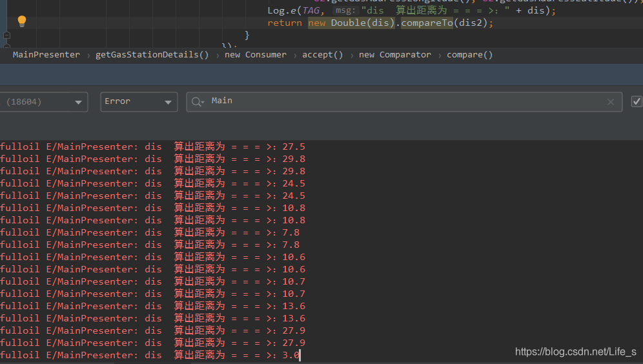Viewport: 643px width, 364px height.
Task: Click the last log line value 3.0
Action: click(x=291, y=355)
